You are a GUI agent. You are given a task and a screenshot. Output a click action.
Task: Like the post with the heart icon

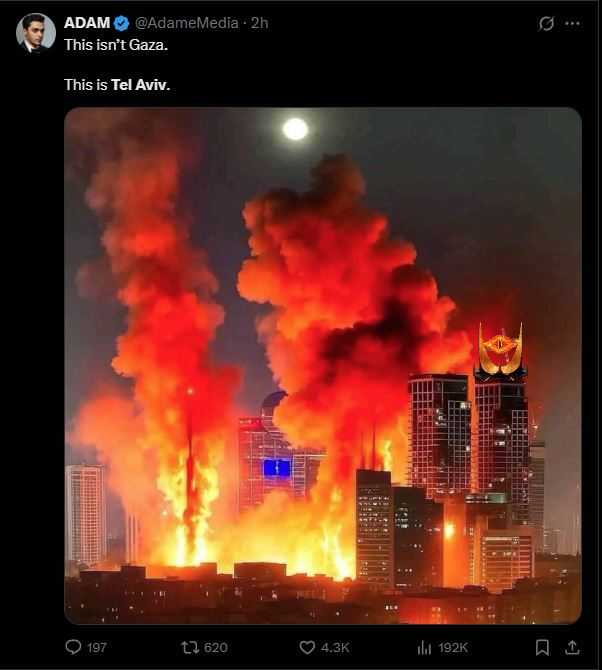(x=307, y=647)
